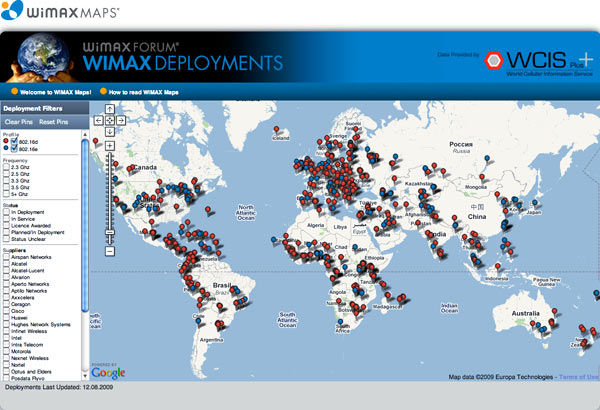Click the map pan up arrow
Image resolution: width=600 pixels, height=410 pixels.
pyautogui.click(x=109, y=109)
